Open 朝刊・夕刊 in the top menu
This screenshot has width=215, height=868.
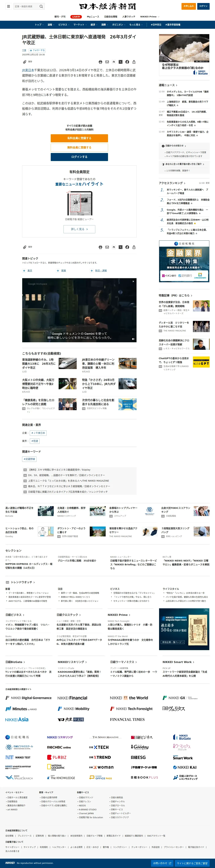tap(60, 17)
